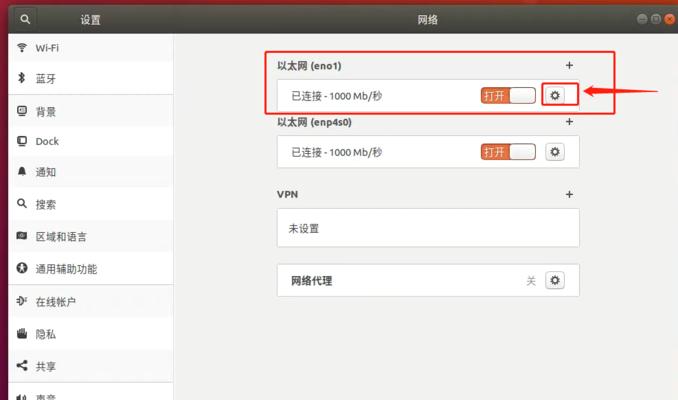Toggle the enp4s0 Ethernet switch
Image resolution: width=678 pixels, height=400 pixels.
[508, 152]
